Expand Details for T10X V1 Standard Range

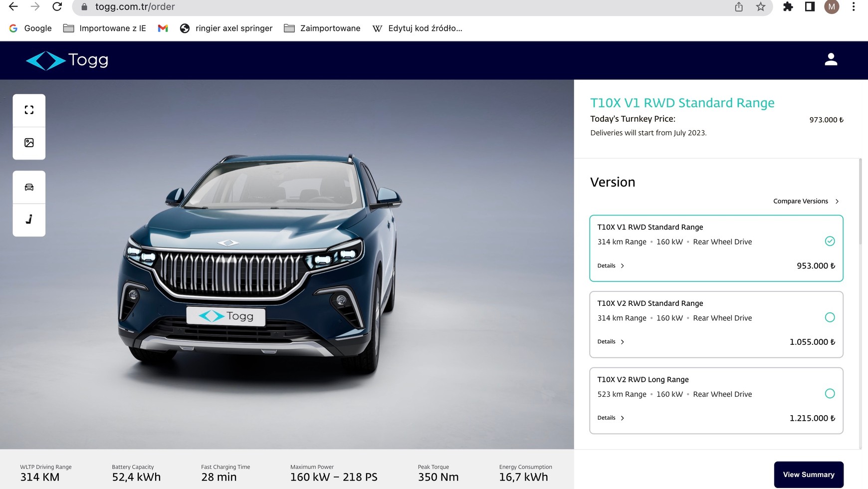611,266
